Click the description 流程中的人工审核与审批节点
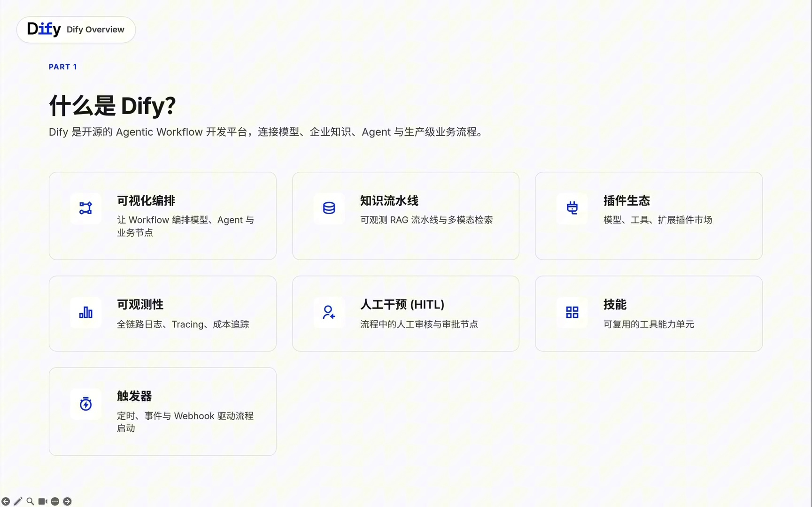The image size is (812, 507). coord(419,324)
